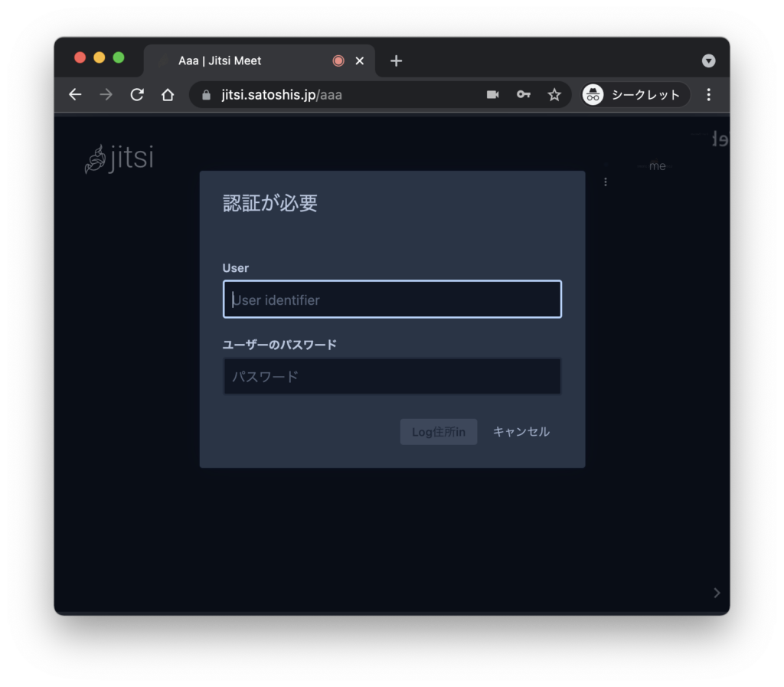Click the User identifier input field
Viewport: 784px width, 687px height.
pos(392,299)
